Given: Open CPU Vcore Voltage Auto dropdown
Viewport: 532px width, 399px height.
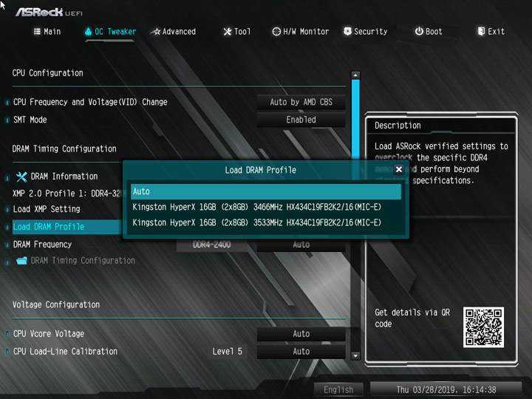Looking at the screenshot, I should (301, 334).
